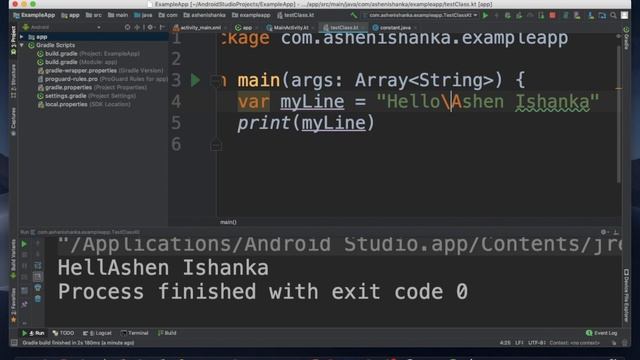The width and height of the screenshot is (640, 360).
Task: Open settings.gradle (Project Settings)
Action: [86, 96]
